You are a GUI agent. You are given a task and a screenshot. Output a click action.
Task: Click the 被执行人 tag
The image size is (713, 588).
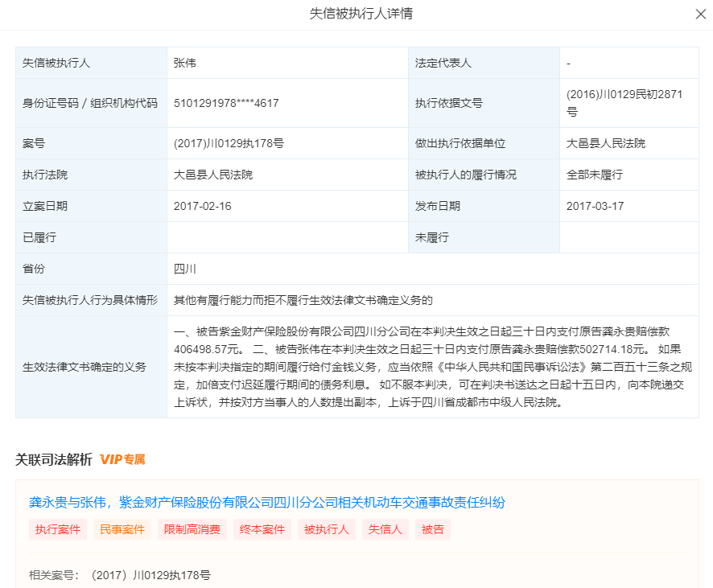tap(327, 529)
